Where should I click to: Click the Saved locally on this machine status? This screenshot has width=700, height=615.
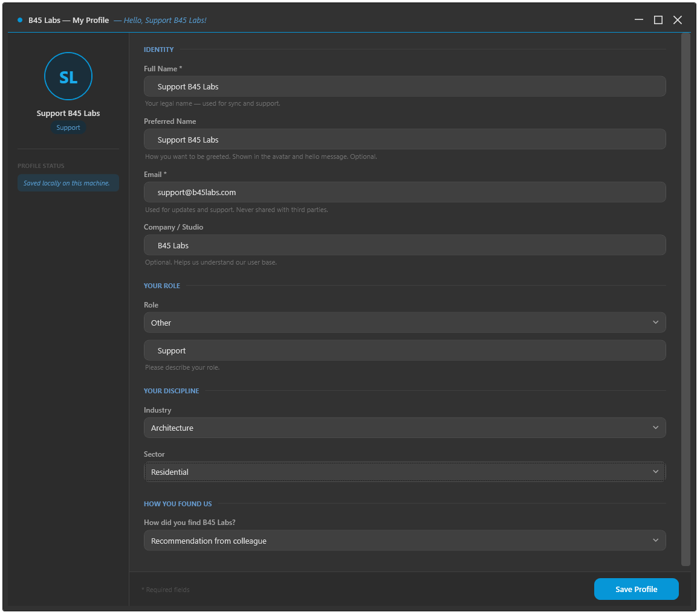coord(68,184)
